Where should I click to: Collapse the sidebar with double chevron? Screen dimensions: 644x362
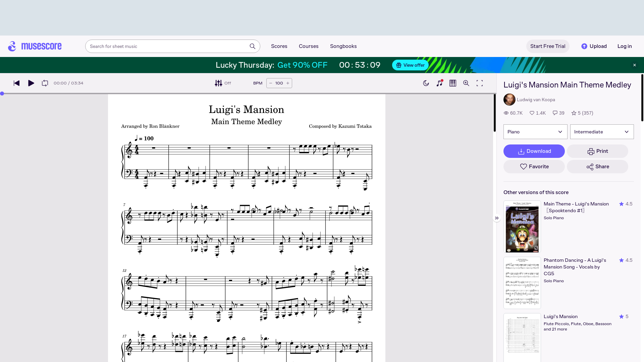(x=497, y=218)
